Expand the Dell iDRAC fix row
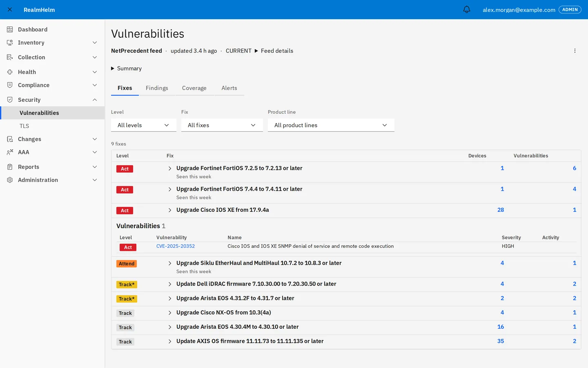The image size is (588, 368). (170, 284)
